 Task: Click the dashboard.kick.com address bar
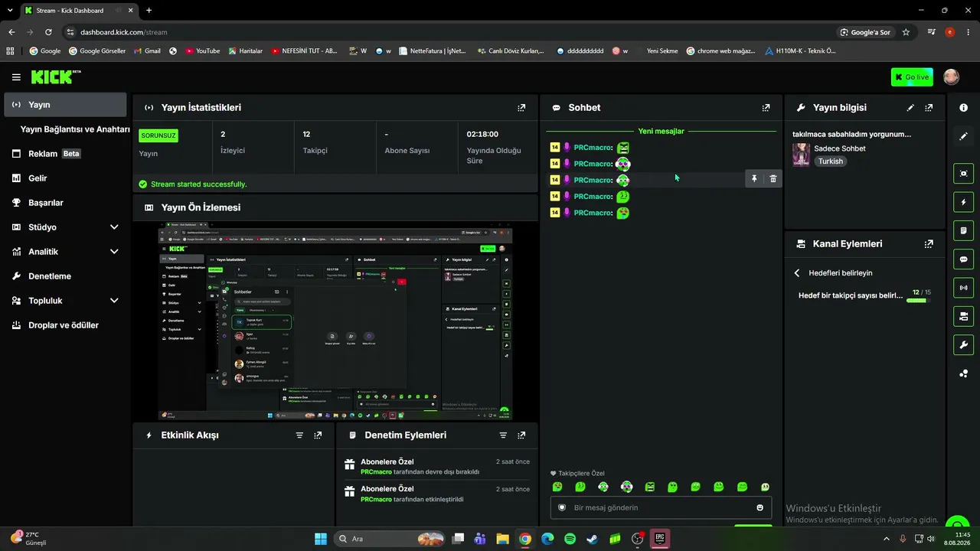[x=452, y=32]
